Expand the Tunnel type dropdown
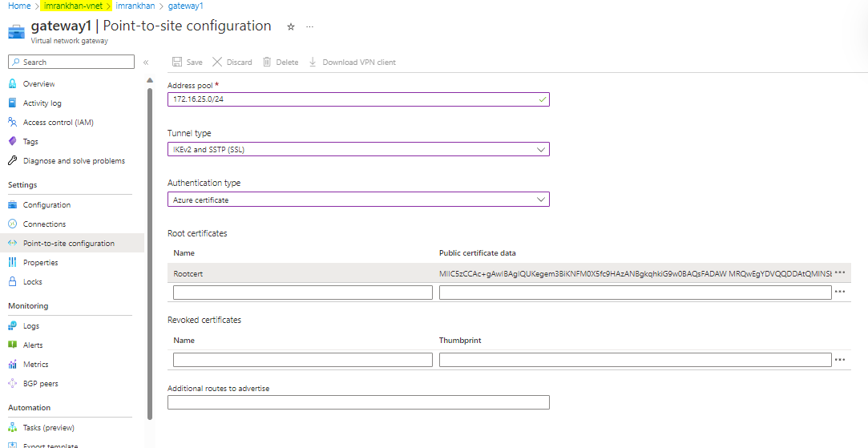 pyautogui.click(x=358, y=149)
